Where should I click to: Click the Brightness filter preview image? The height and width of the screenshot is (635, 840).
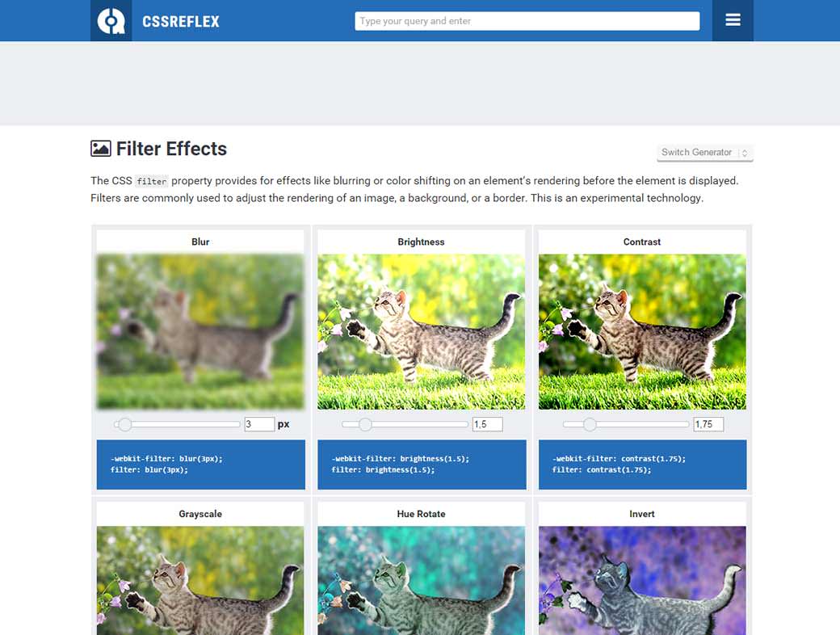tap(421, 331)
